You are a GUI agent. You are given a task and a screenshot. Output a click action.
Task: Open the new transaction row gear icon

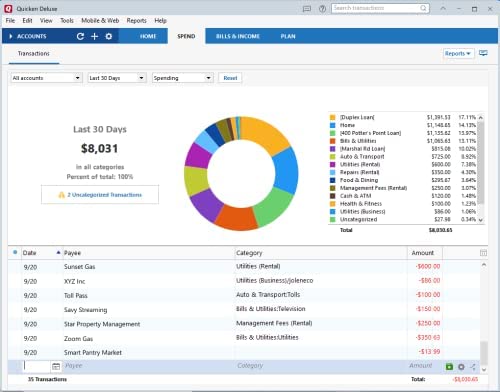pyautogui.click(x=461, y=367)
